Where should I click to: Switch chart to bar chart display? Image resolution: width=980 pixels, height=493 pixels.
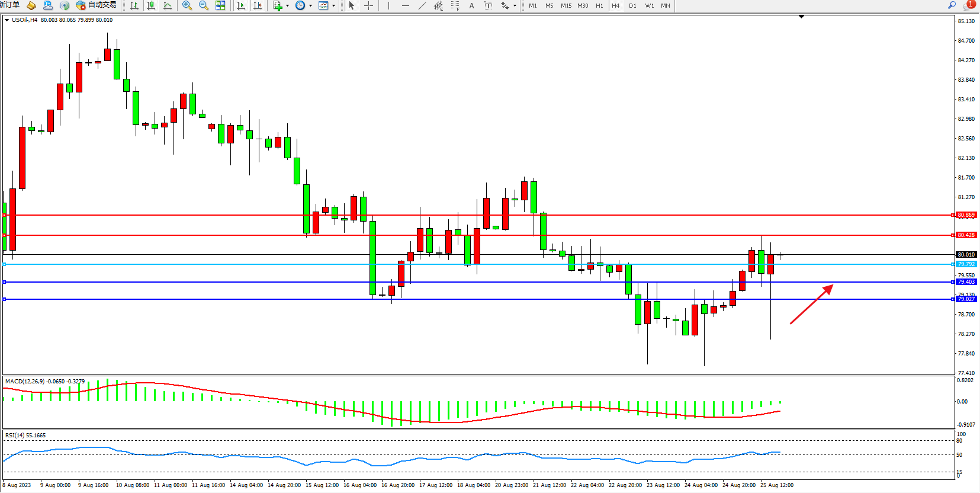pos(134,6)
